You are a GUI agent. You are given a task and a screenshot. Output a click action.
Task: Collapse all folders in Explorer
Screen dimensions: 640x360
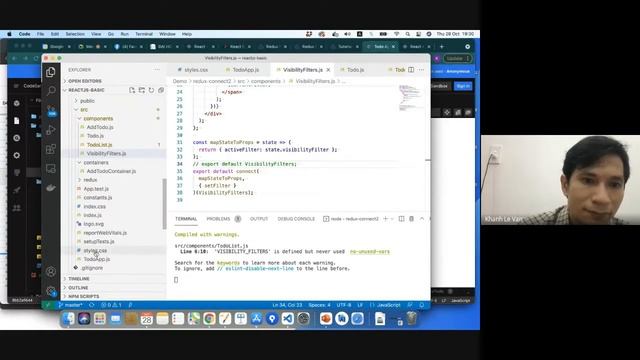[x=161, y=90]
